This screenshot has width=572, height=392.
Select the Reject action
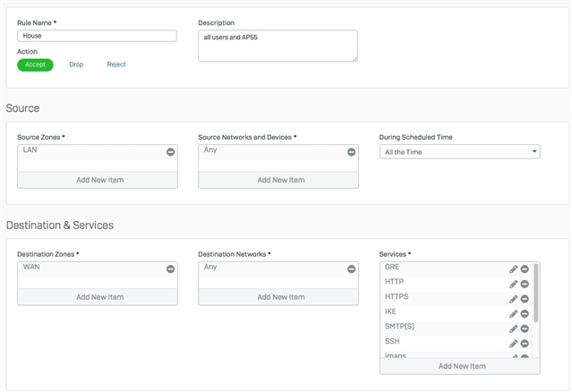click(116, 64)
